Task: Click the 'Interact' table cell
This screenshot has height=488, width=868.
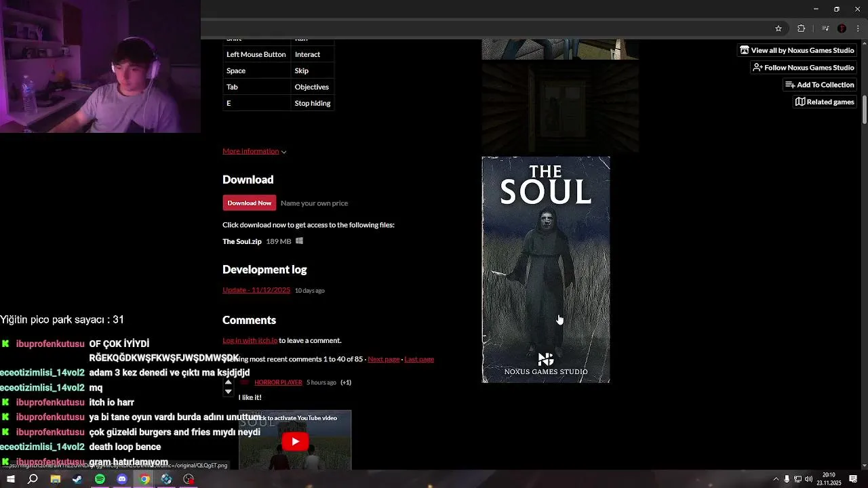Action: [x=312, y=54]
